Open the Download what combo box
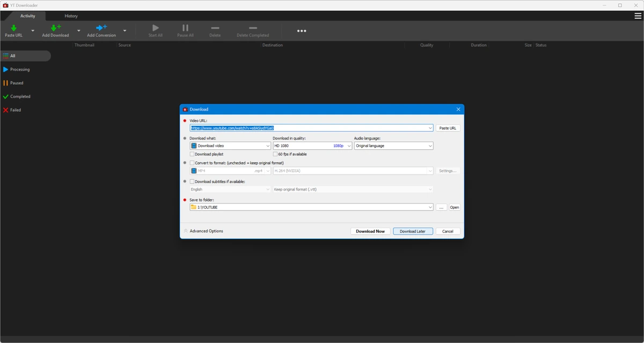This screenshot has width=644, height=343. (x=230, y=145)
